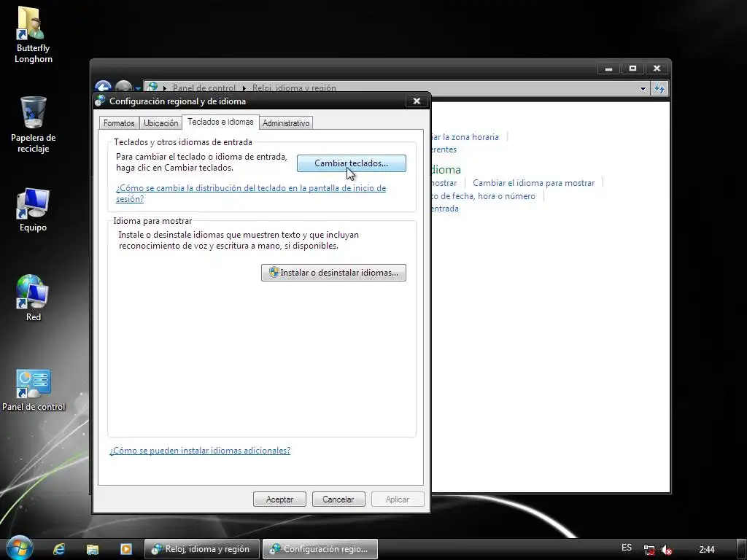Viewport: 747px width, 560px height.
Task: Click the Cancelar button
Action: [x=338, y=499]
